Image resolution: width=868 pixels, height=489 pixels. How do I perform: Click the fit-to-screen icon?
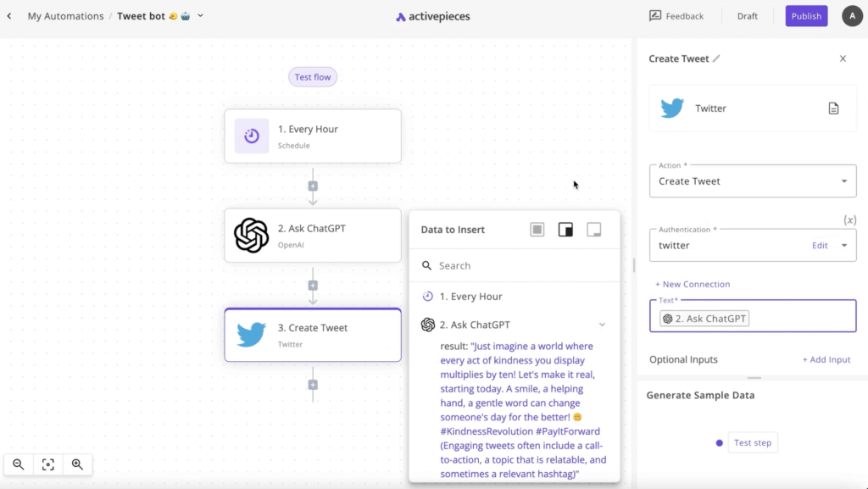pos(48,464)
